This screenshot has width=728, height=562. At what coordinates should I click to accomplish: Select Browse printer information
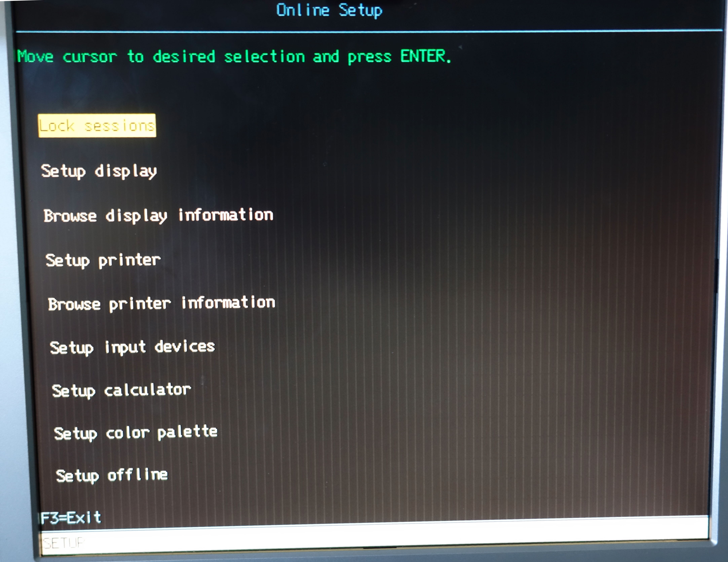pos(161,303)
